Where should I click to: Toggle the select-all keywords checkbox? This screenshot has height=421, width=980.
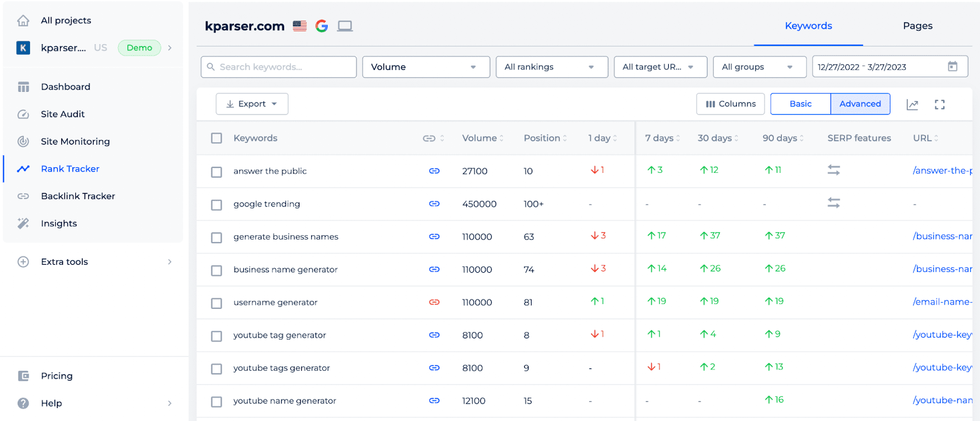tap(216, 138)
